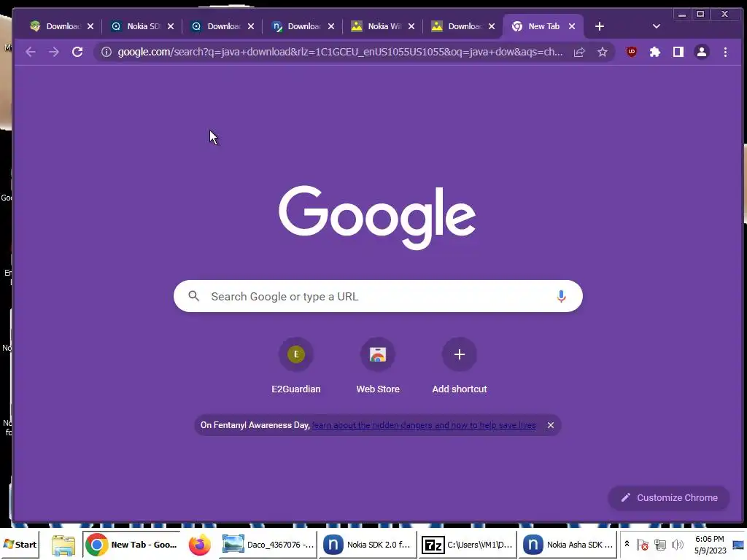Click the monitor icon beside the tray clock

click(x=738, y=545)
